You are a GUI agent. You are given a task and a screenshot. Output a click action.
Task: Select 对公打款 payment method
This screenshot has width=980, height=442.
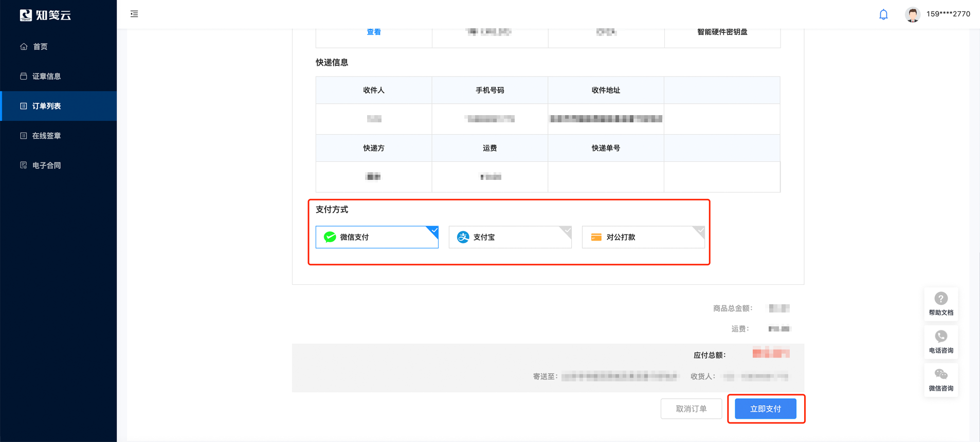point(643,237)
